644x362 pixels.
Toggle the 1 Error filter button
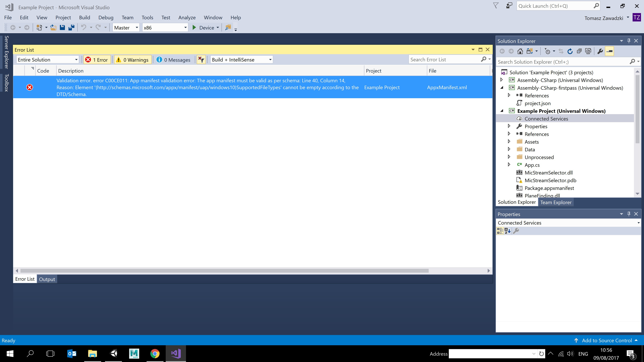pyautogui.click(x=97, y=60)
